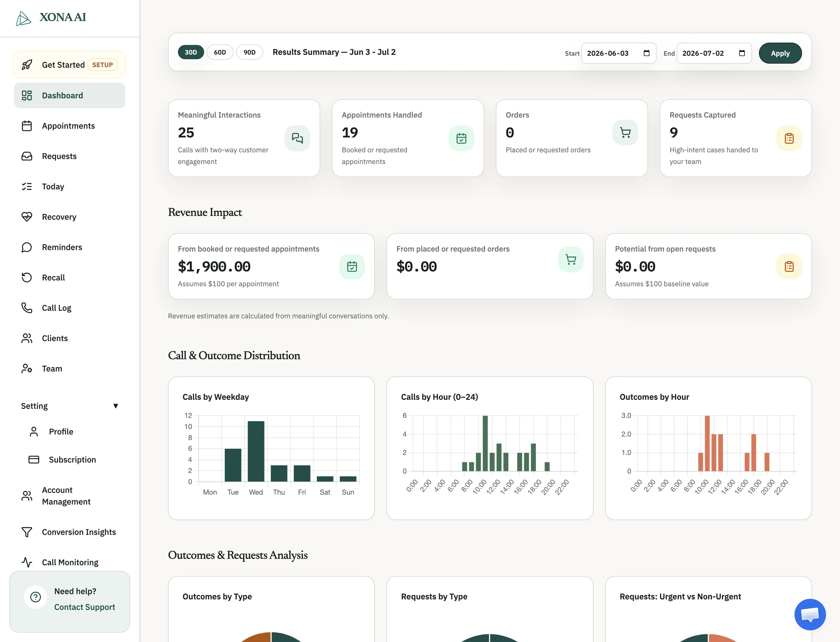Select the 90D range toggle
The image size is (840, 642).
249,52
